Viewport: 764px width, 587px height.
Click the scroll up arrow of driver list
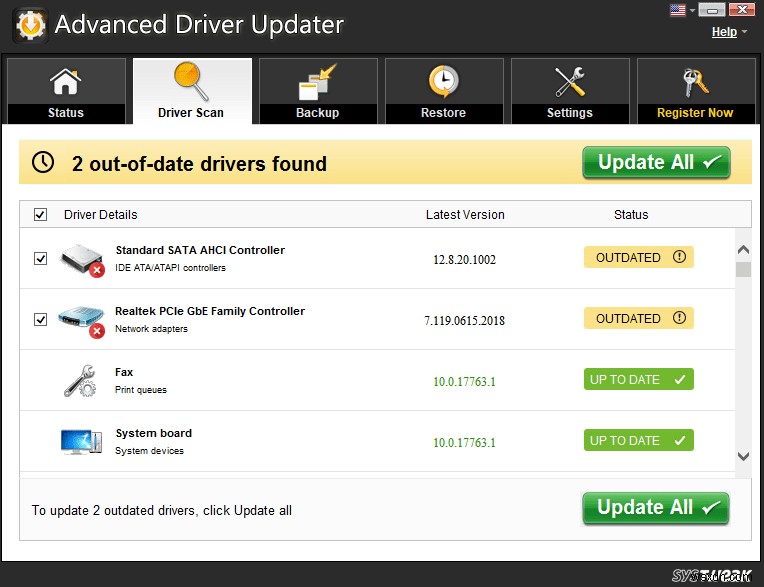click(x=743, y=250)
